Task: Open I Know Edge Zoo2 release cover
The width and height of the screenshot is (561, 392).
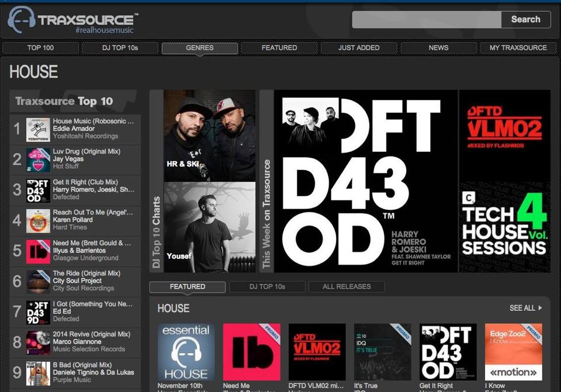Action: [x=514, y=352]
